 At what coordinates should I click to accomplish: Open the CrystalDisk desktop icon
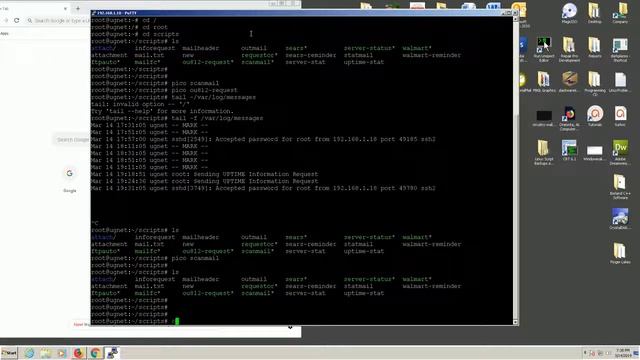pyautogui.click(x=620, y=219)
